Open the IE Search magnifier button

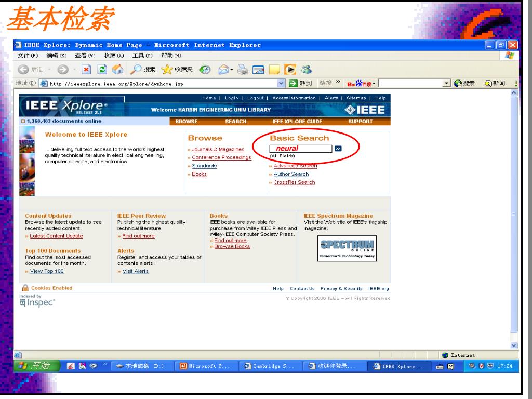click(x=143, y=70)
